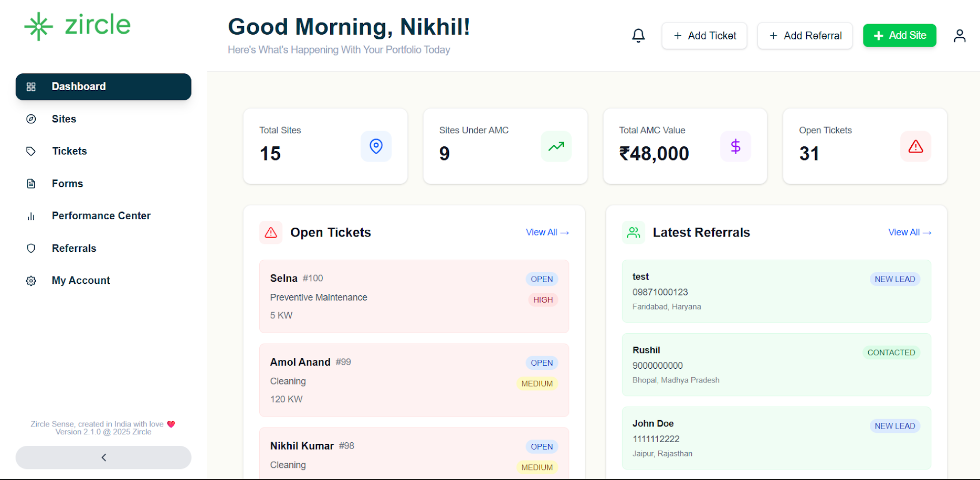The image size is (980, 480).
Task: Click 'Jaipur, Rajasthan' location text
Action: [662, 454]
